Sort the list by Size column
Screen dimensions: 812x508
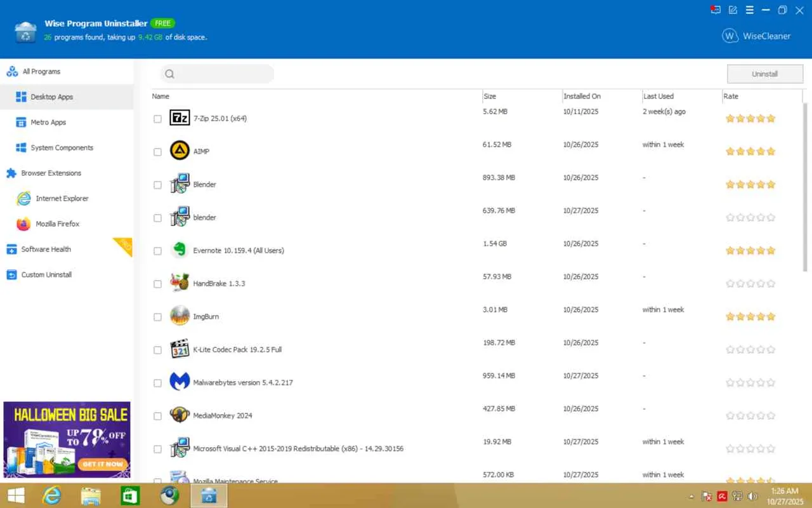tap(490, 97)
